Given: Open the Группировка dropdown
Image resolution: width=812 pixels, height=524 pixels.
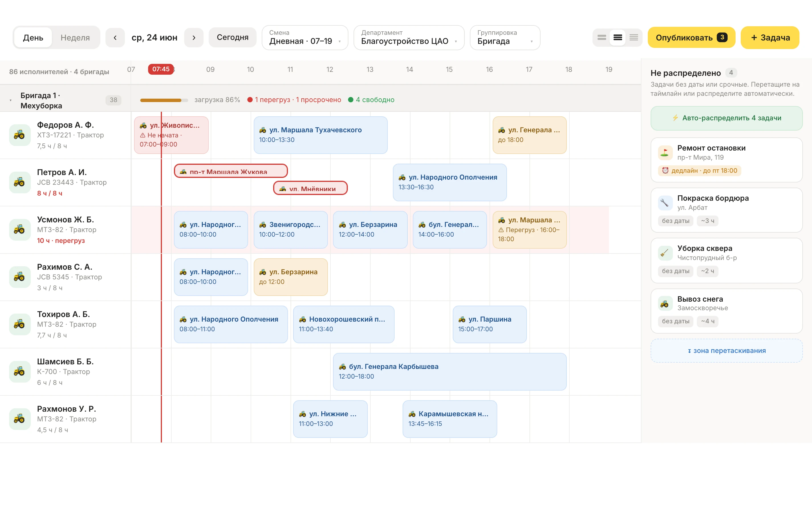Looking at the screenshot, I should (x=505, y=37).
